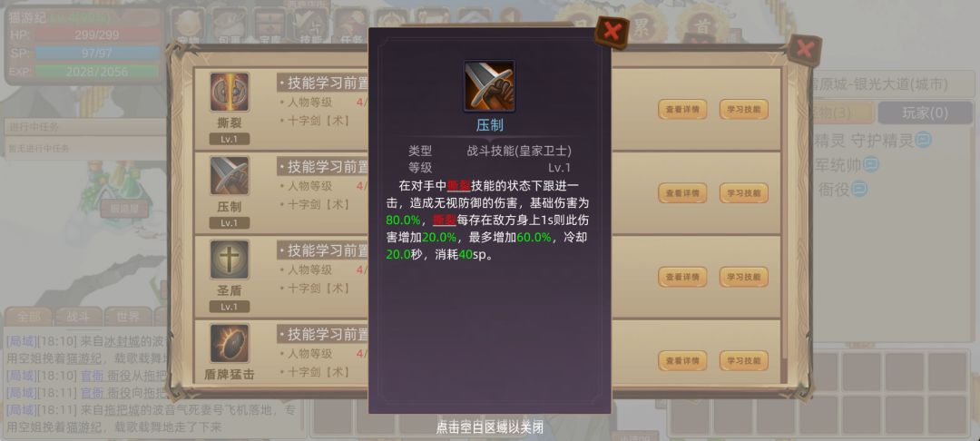Viewport: 980px width, 441px height.
Task: Open chat bubble next to 军统帅
Action: pos(871,164)
